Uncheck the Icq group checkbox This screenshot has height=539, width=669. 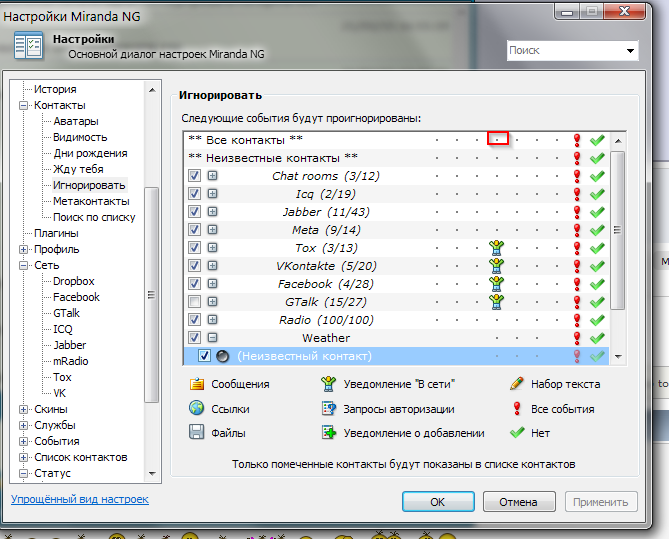tap(195, 193)
